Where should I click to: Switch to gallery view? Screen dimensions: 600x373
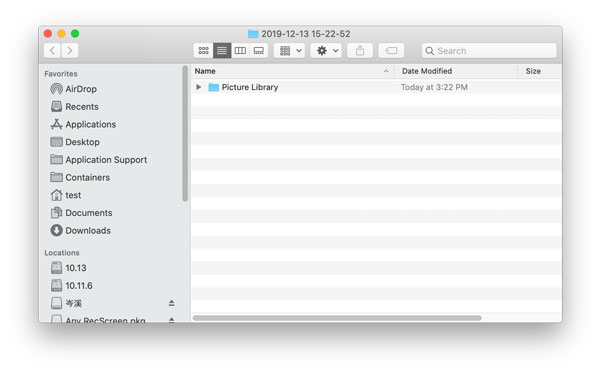pyautogui.click(x=259, y=50)
